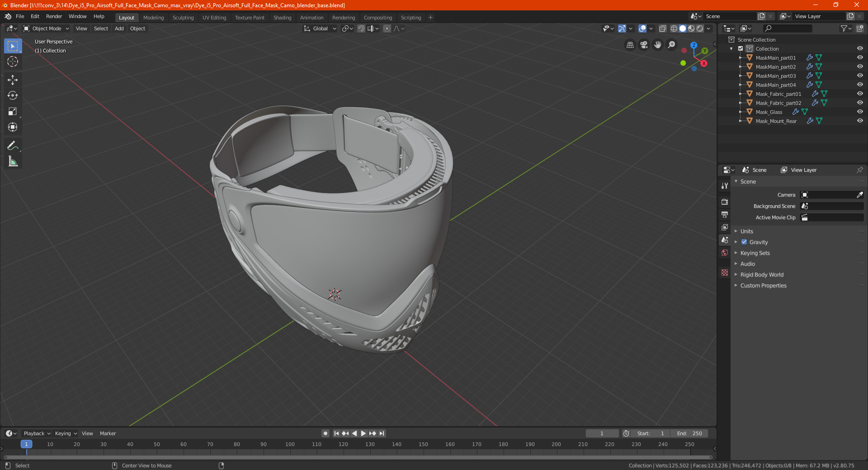The image size is (868, 470).
Task: Open the viewport Add menu
Action: (119, 28)
